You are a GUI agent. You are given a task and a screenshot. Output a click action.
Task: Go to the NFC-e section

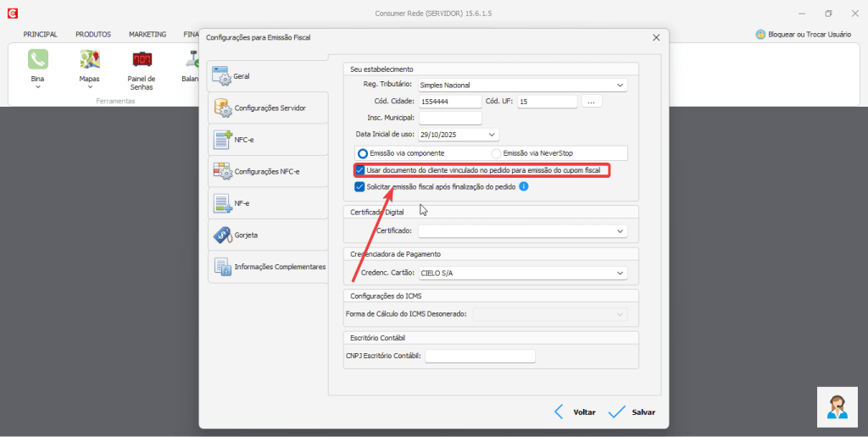point(268,140)
